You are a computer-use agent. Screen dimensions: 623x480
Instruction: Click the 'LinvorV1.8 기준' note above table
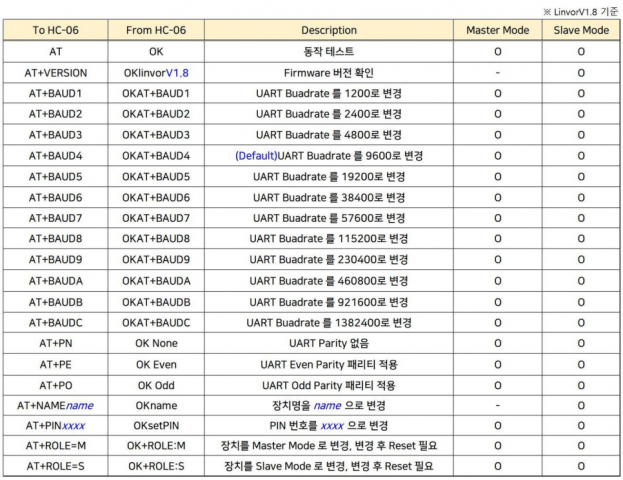coord(574,9)
